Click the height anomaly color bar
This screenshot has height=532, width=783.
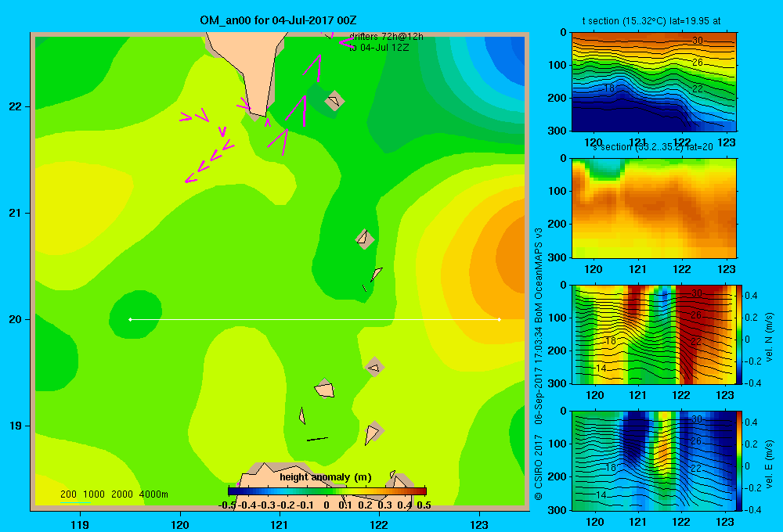tap(327, 491)
